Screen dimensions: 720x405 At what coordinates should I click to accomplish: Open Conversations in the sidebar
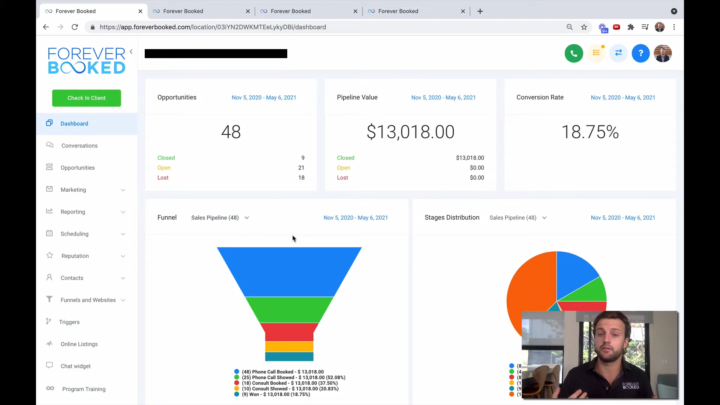(79, 146)
